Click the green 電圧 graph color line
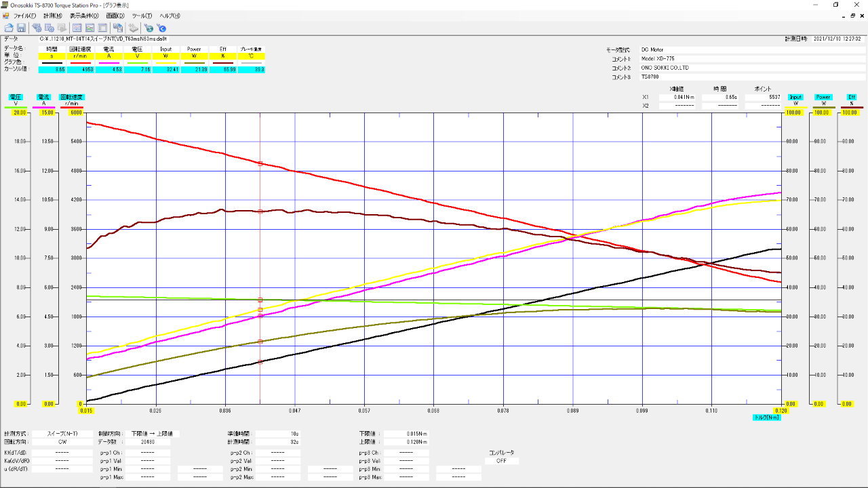Image resolution: width=868 pixels, height=488 pixels. pyautogui.click(x=137, y=62)
